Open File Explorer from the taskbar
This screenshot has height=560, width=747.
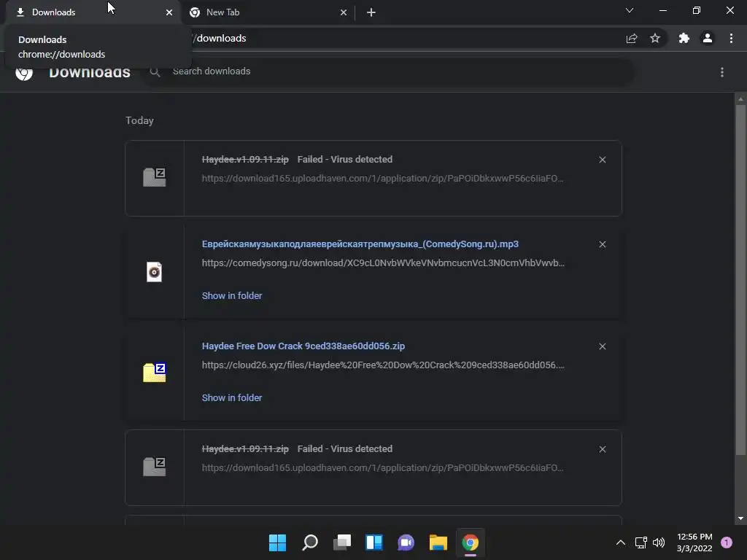(438, 542)
